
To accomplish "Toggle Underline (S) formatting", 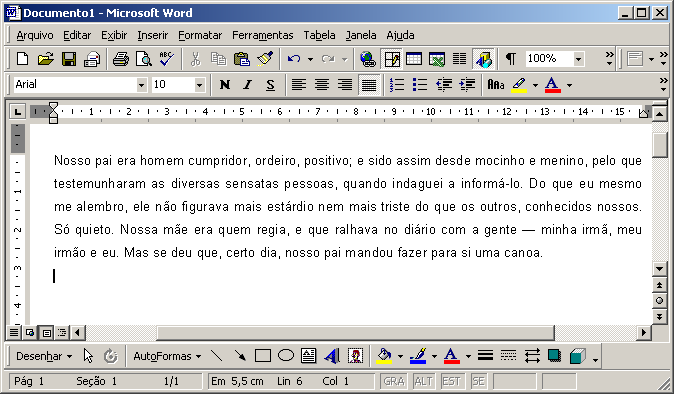I will coord(270,85).
